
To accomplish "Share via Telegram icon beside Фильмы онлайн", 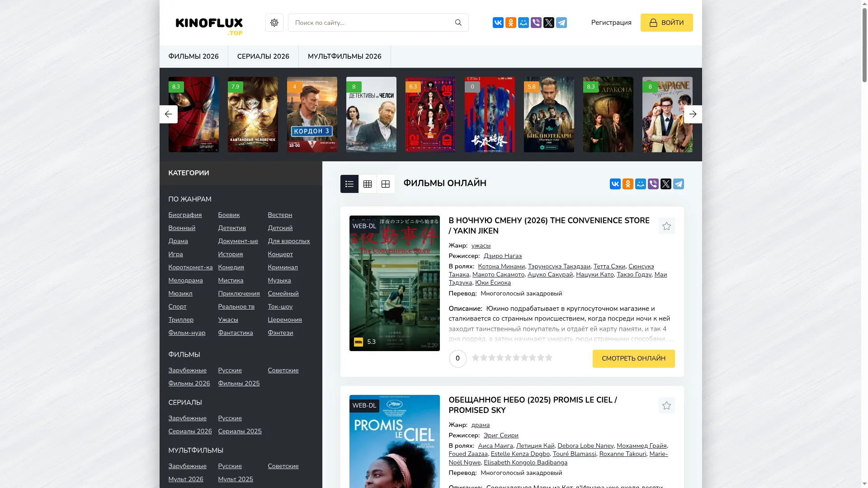I will tap(679, 184).
